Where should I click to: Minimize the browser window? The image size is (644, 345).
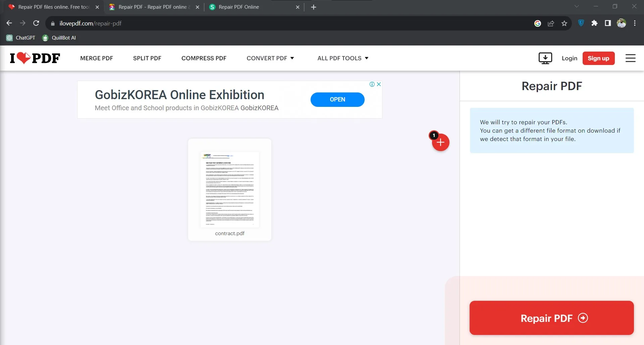tap(596, 6)
